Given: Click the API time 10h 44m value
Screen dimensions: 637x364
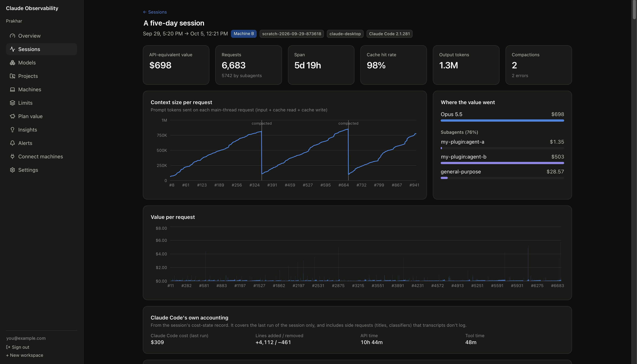Looking at the screenshot, I should [371, 342].
